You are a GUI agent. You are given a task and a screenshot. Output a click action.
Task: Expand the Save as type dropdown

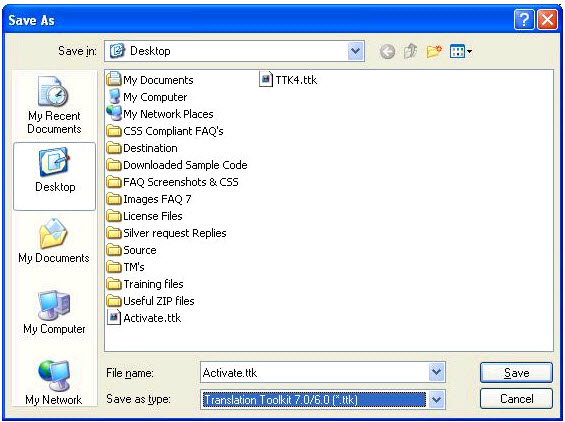pos(436,399)
